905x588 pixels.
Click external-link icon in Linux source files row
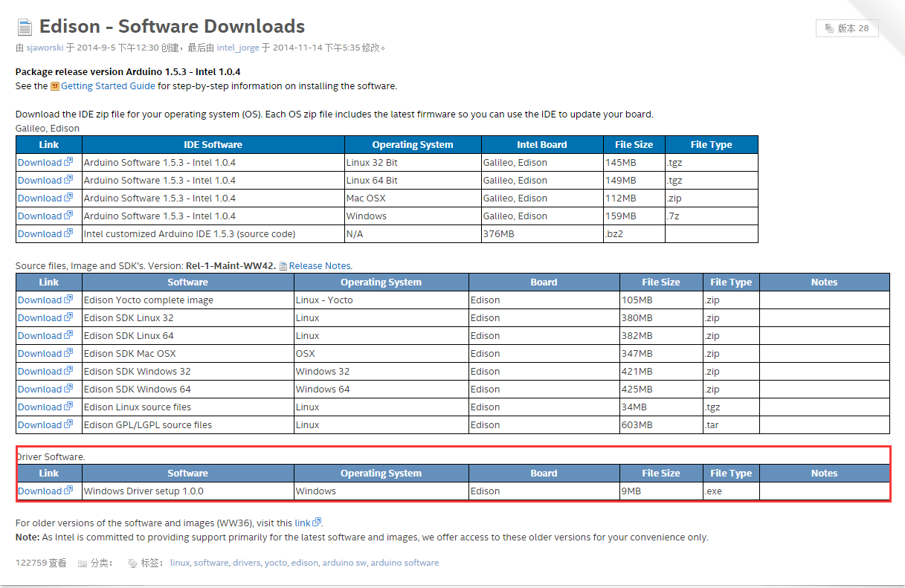[68, 407]
